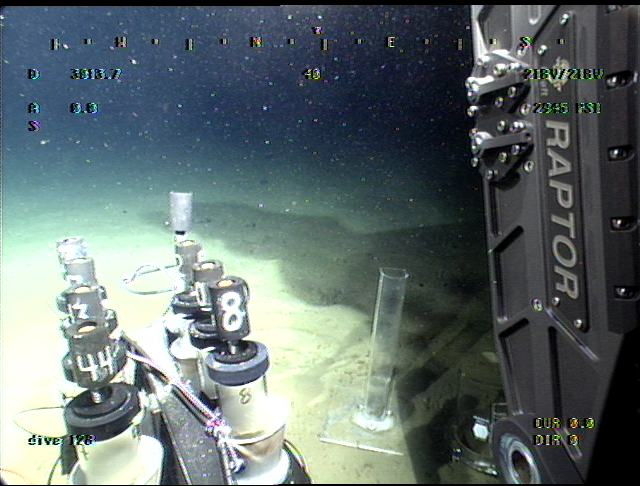Viewport: 640px width, 486px height.
Task: Click the E marker on compass tape
Action: tap(391, 43)
